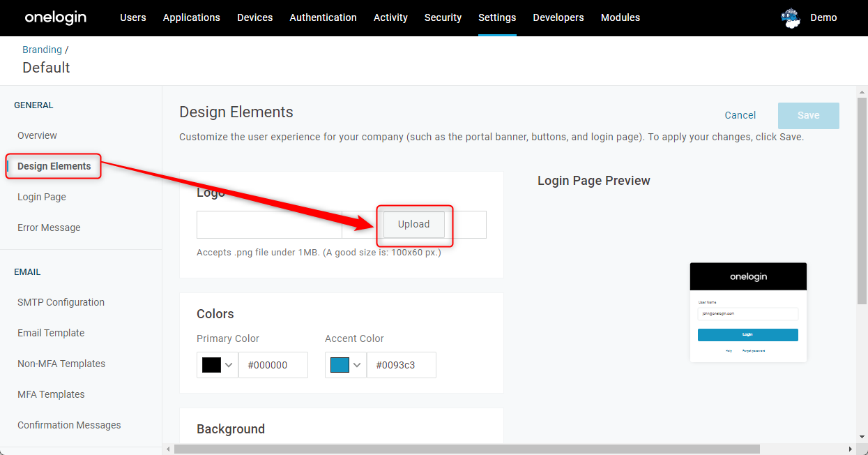Click the Save button
The width and height of the screenshot is (868, 455).
click(x=809, y=115)
